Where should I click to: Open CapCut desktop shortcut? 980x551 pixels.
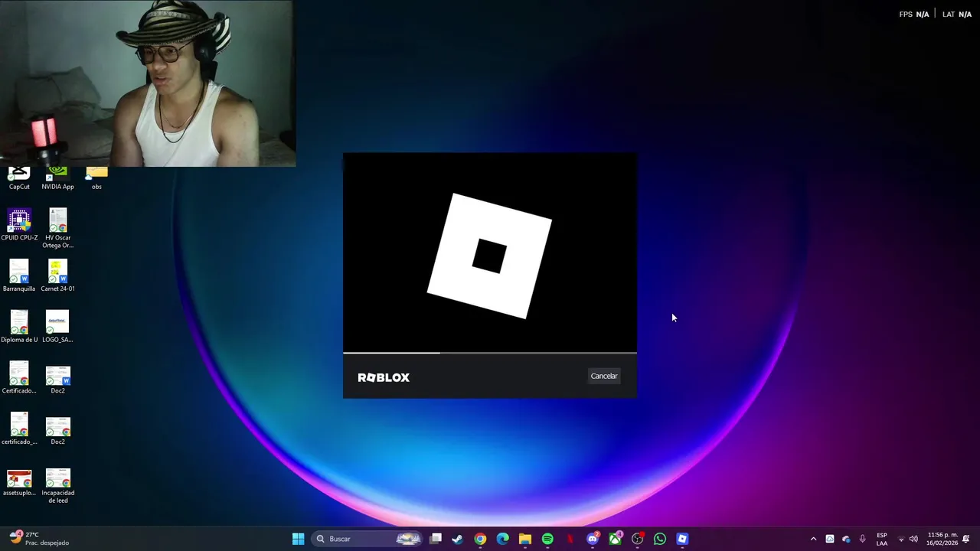(19, 179)
